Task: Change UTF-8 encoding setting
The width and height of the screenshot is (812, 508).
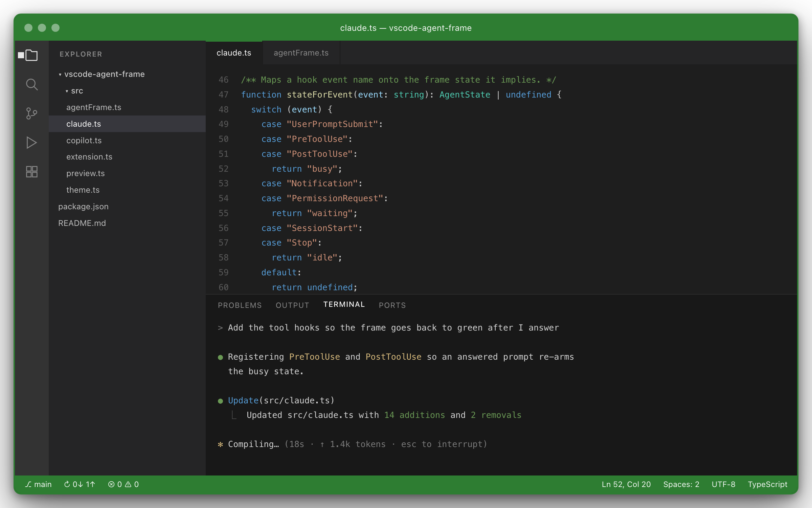Action: [x=723, y=484]
